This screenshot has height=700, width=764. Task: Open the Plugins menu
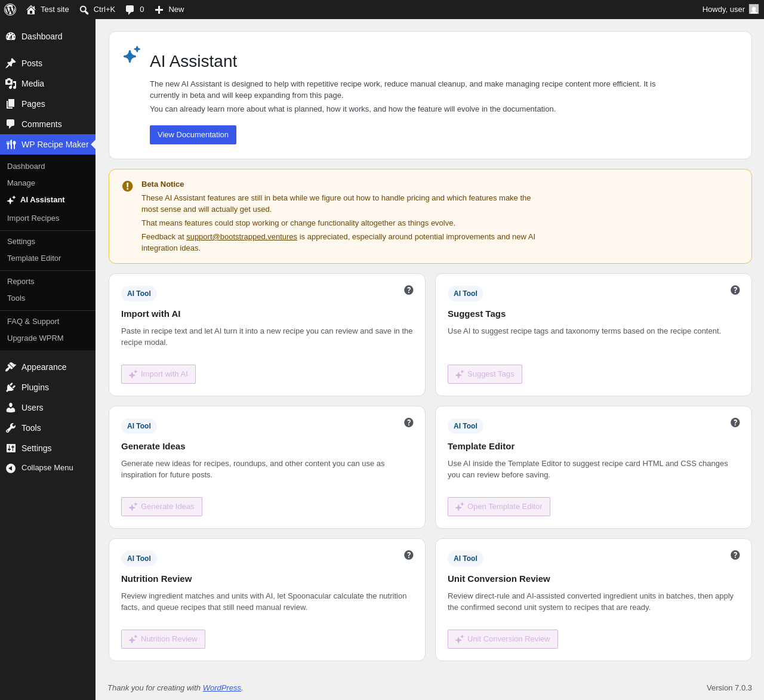pyautogui.click(x=35, y=387)
